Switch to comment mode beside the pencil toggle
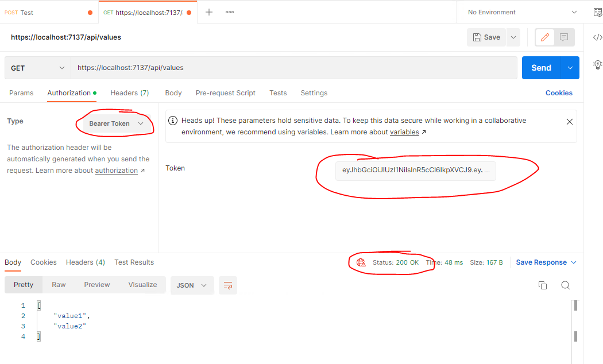The width and height of the screenshot is (603, 364). tap(563, 37)
